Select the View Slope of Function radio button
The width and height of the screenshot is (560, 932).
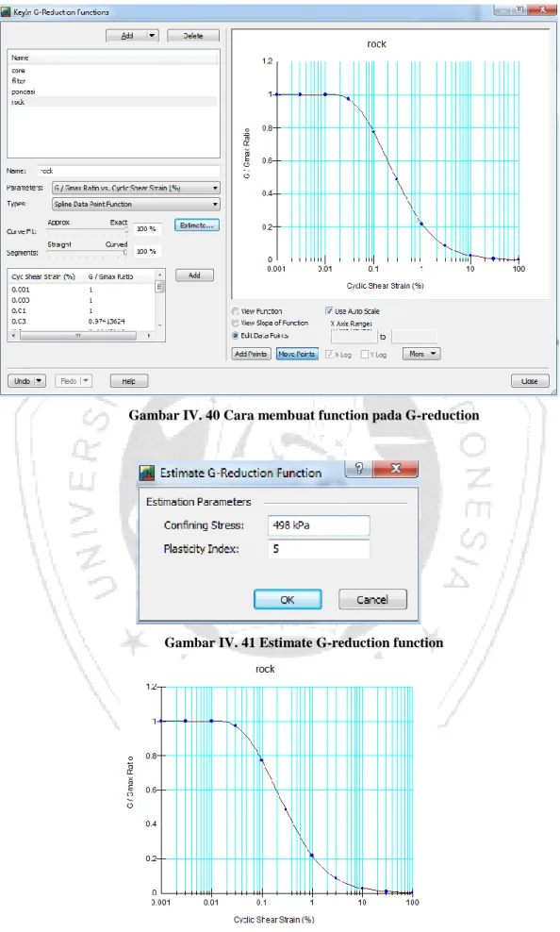coord(236,323)
